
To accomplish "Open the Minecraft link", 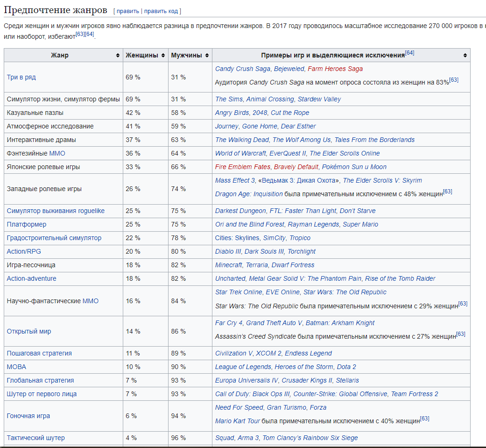I will coord(228,265).
